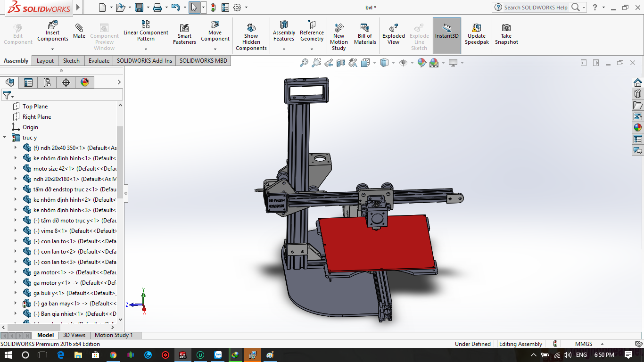Expand the FeatureManager panel with right chevron
This screenshot has width=644, height=362.
(x=119, y=82)
